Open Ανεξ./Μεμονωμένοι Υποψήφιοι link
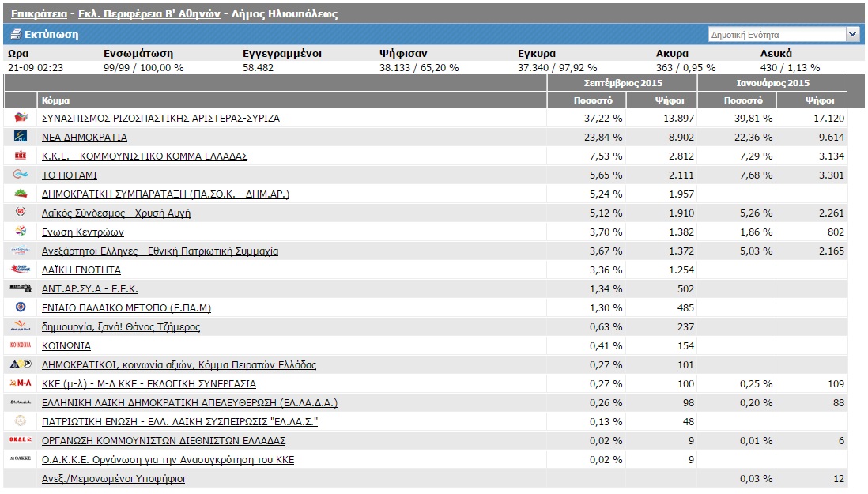Screen dimensions: 868x494 coord(113,478)
